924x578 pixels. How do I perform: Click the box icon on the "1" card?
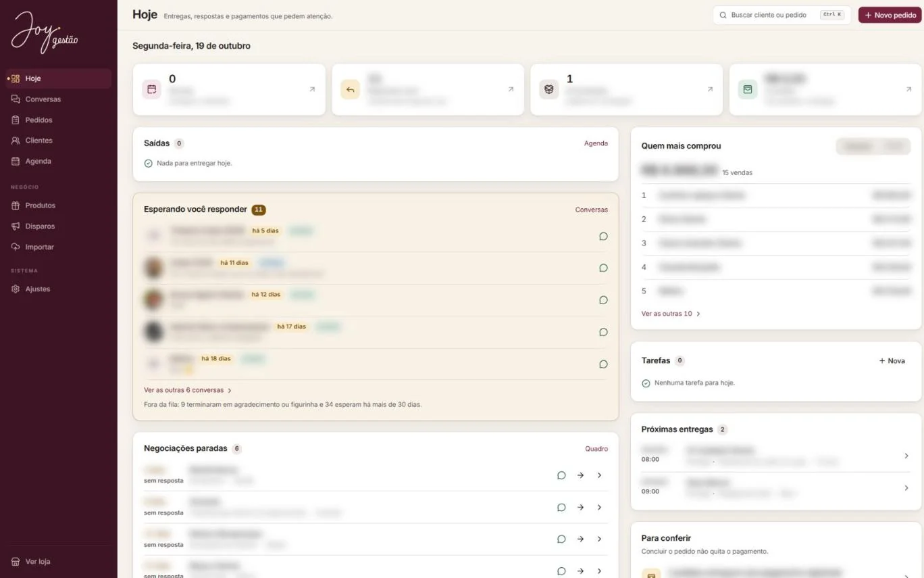tap(548, 89)
